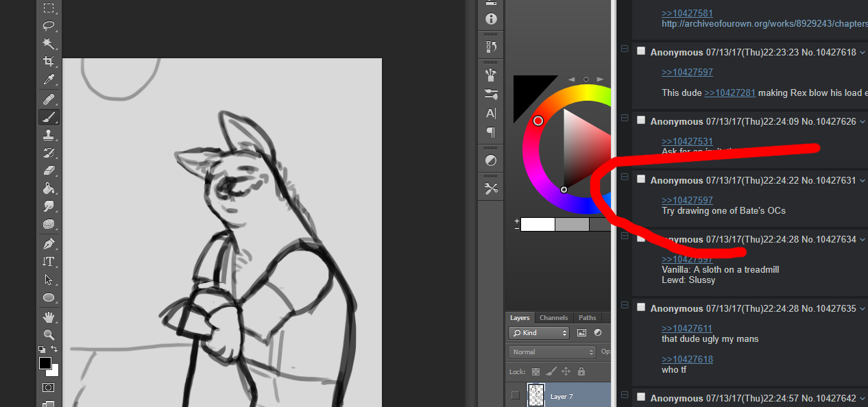The image size is (868, 407).
Task: Click the Zoom magnifier tool
Action: point(49,334)
